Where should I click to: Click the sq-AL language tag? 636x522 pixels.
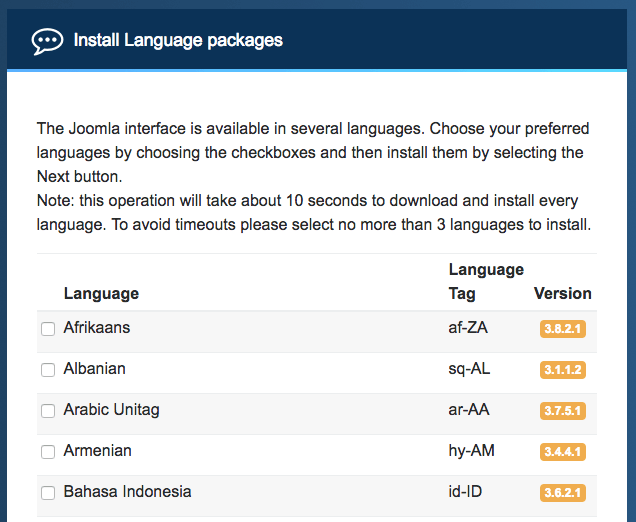tap(469, 369)
